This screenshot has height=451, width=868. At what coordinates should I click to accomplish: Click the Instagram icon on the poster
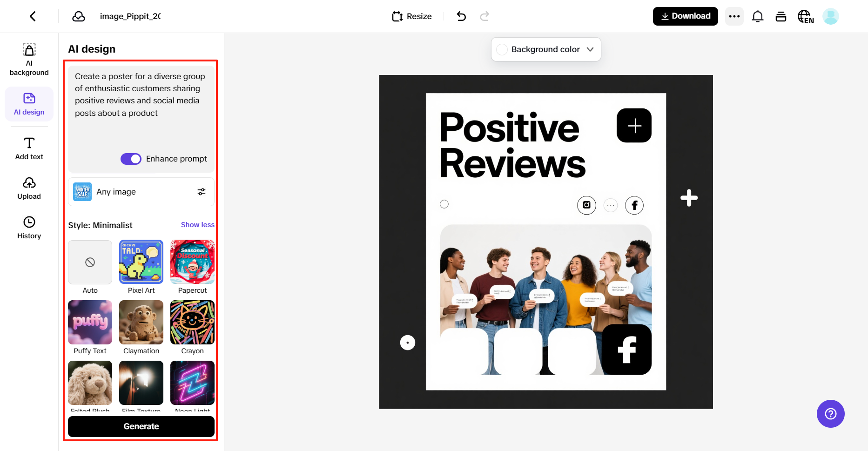click(x=586, y=205)
